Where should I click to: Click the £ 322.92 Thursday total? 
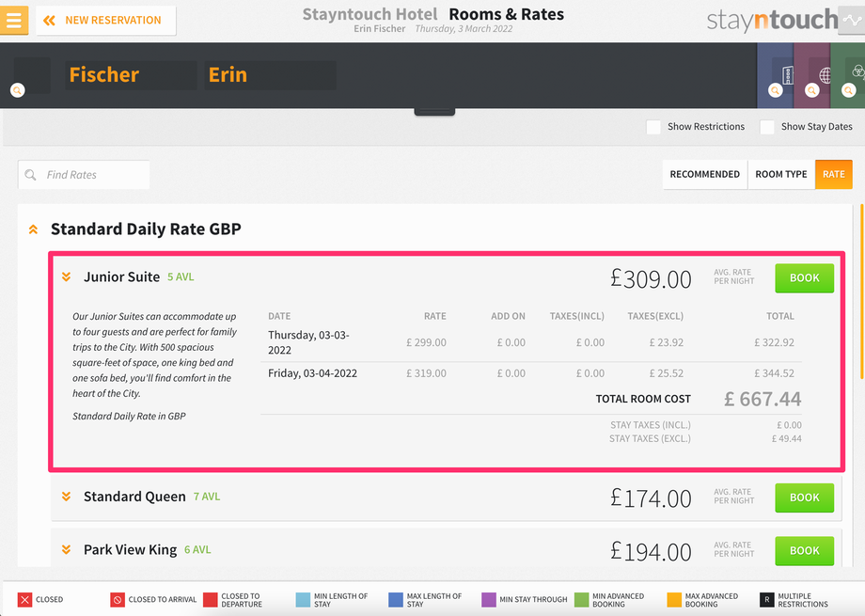[x=774, y=342]
